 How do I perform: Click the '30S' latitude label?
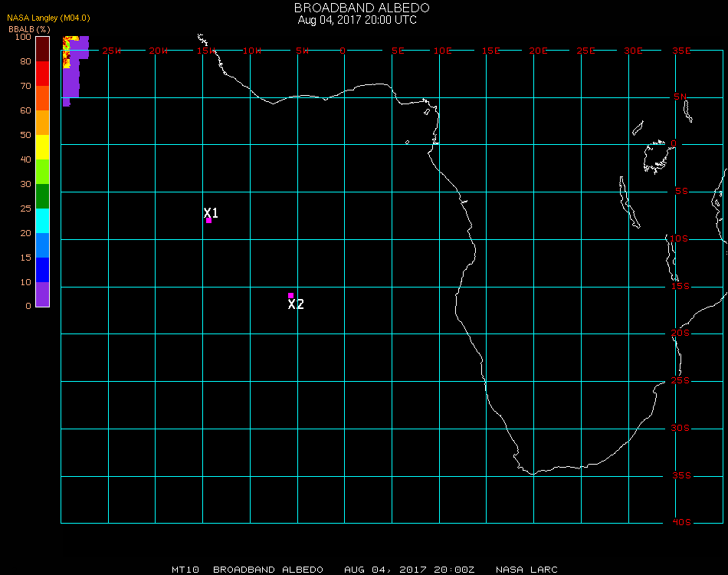coord(680,428)
